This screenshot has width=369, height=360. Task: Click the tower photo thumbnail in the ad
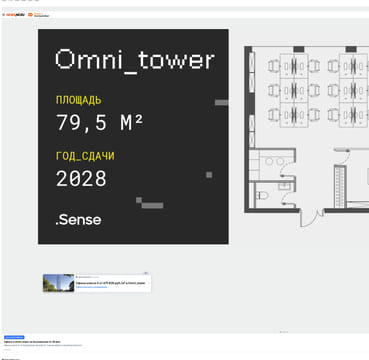coord(59,283)
